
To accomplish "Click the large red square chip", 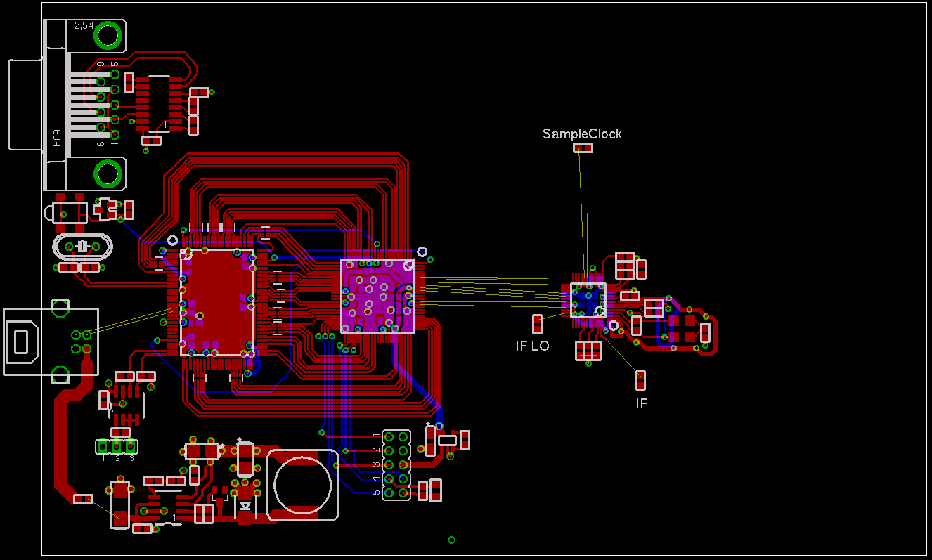I will point(217,301).
